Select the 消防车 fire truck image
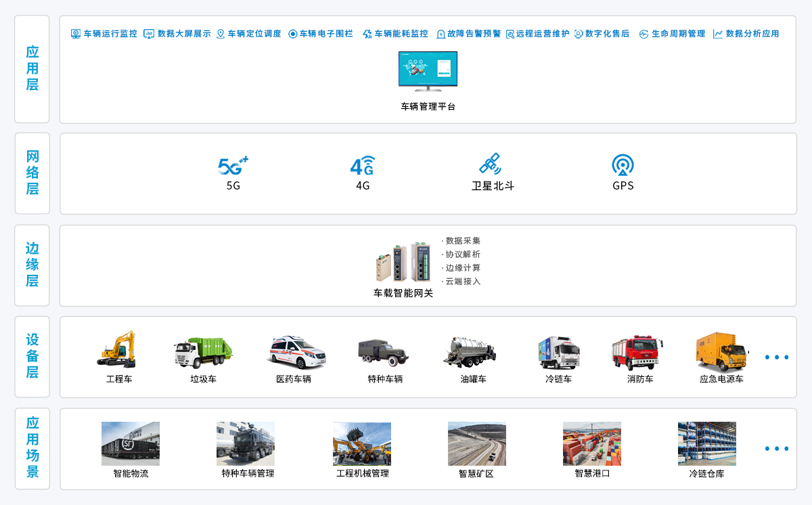 (637, 353)
